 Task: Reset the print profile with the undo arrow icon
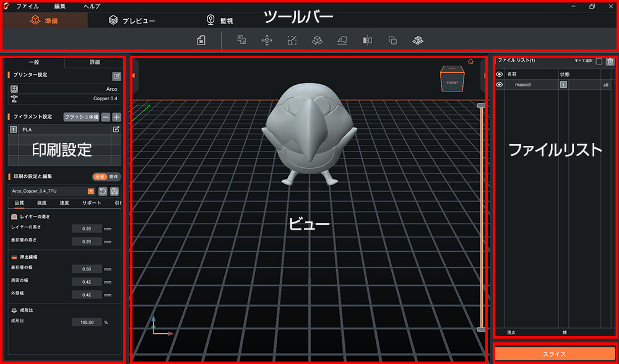[103, 191]
